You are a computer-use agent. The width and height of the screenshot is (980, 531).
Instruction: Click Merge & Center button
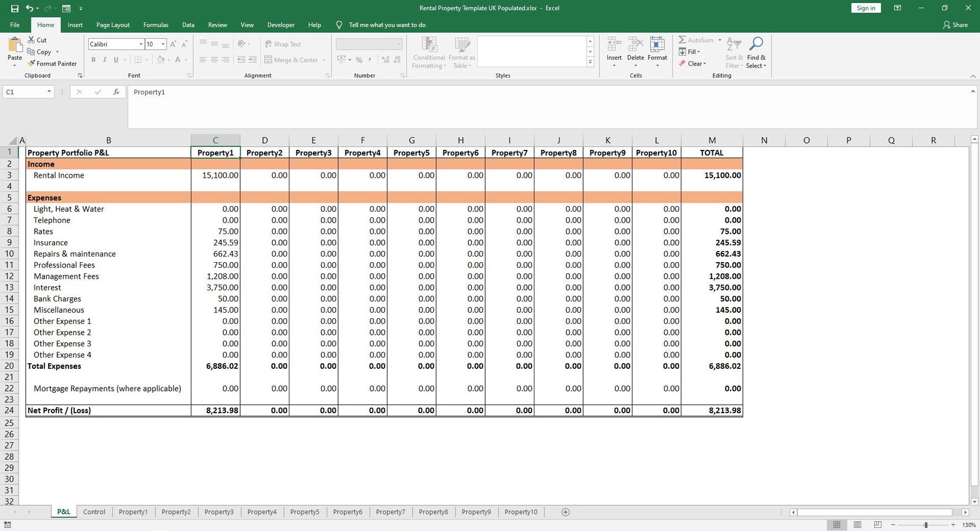tap(291, 60)
